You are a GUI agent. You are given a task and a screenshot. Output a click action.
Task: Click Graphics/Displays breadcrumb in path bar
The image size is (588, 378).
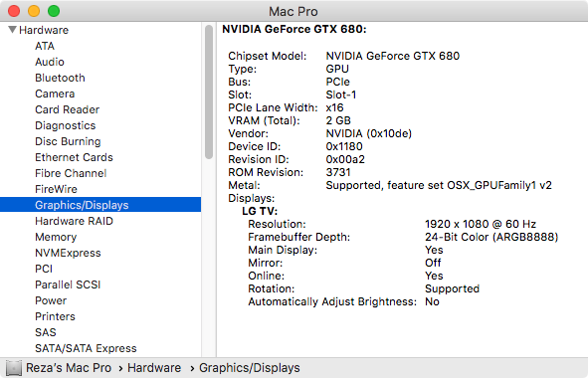tap(250, 368)
